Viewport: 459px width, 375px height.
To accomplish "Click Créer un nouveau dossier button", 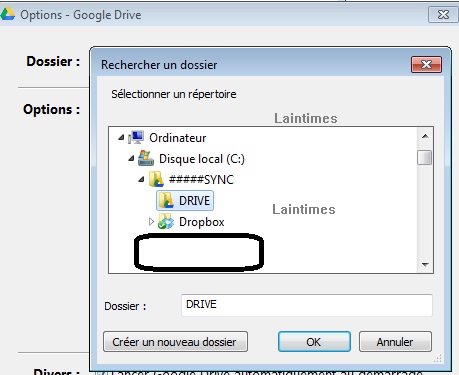I will (175, 342).
